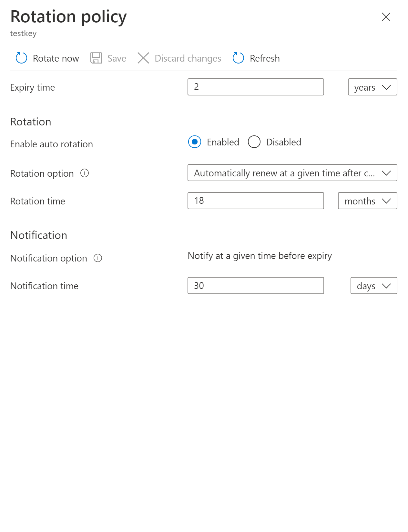The image size is (408, 532).
Task: Select the Disabled auto rotation radio button
Action: pyautogui.click(x=254, y=142)
